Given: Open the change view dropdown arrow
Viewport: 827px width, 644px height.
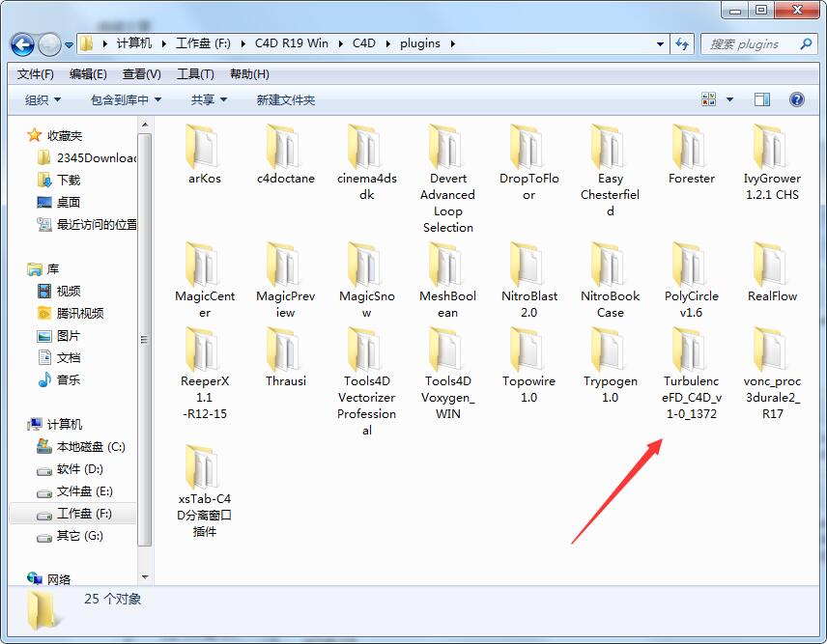Looking at the screenshot, I should (x=729, y=99).
